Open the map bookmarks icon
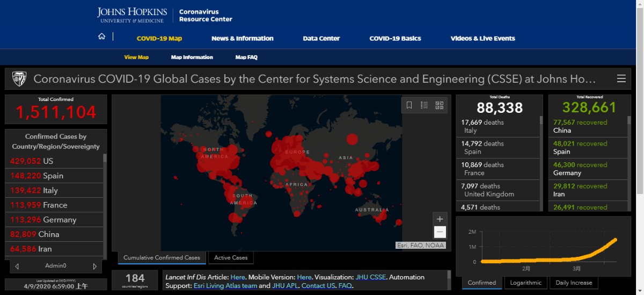Image resolution: width=644 pixels, height=295 pixels. coord(409,105)
